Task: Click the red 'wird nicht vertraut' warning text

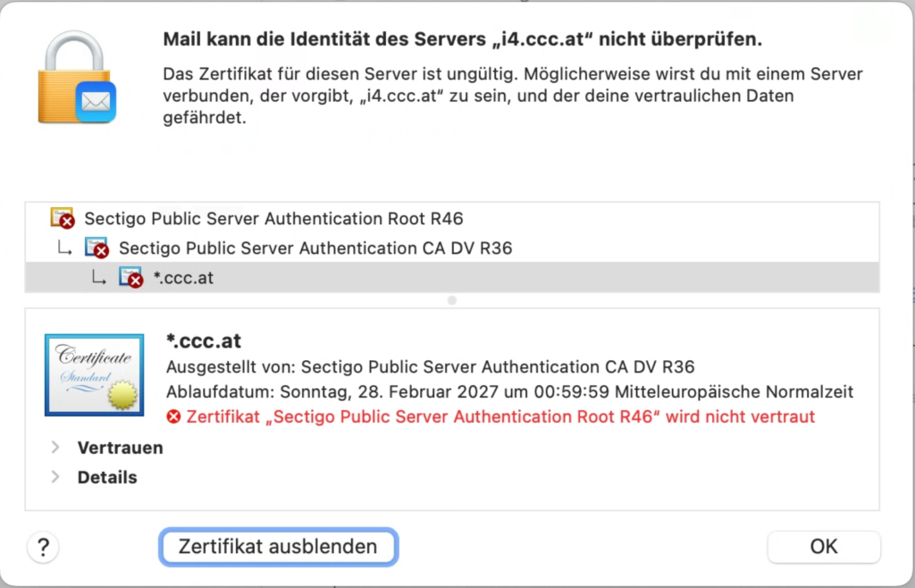Action: point(500,416)
